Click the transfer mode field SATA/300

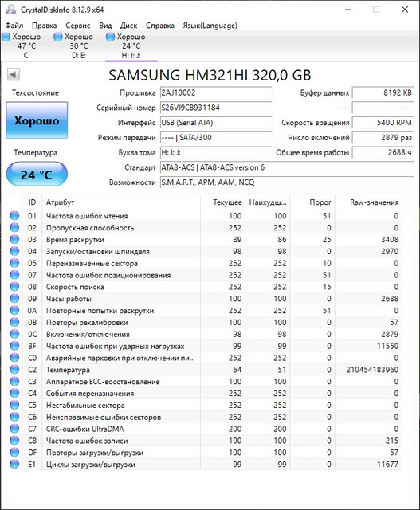(x=216, y=138)
